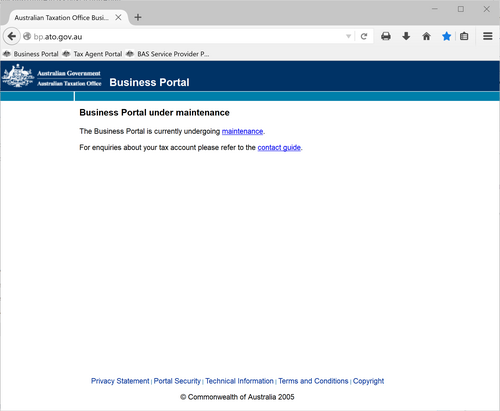This screenshot has height=411, width=500.
Task: Open the Business Portal bookmark
Action: point(31,54)
